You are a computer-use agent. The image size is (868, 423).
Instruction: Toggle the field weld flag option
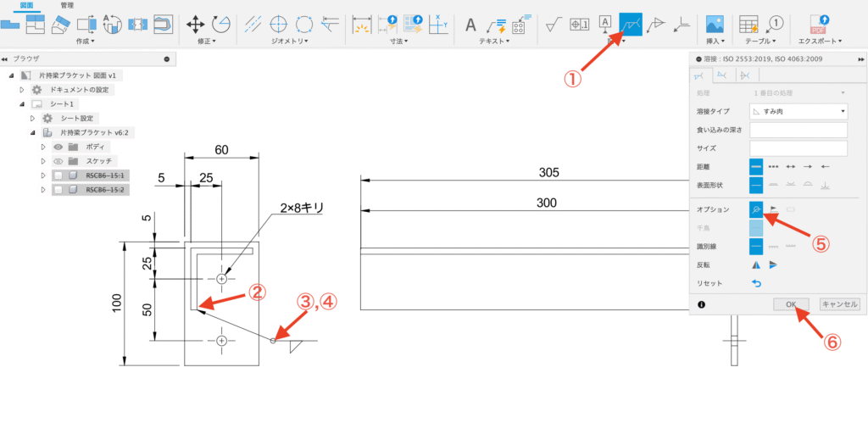pos(774,209)
